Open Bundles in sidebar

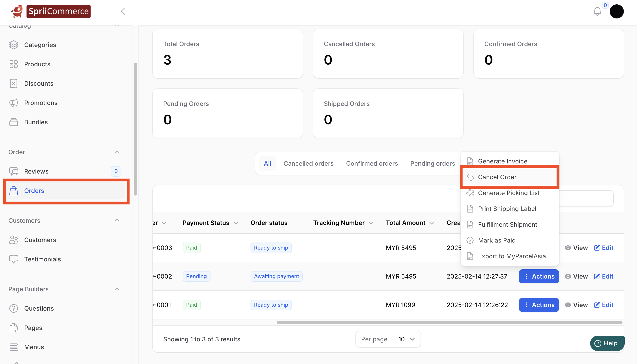click(36, 122)
